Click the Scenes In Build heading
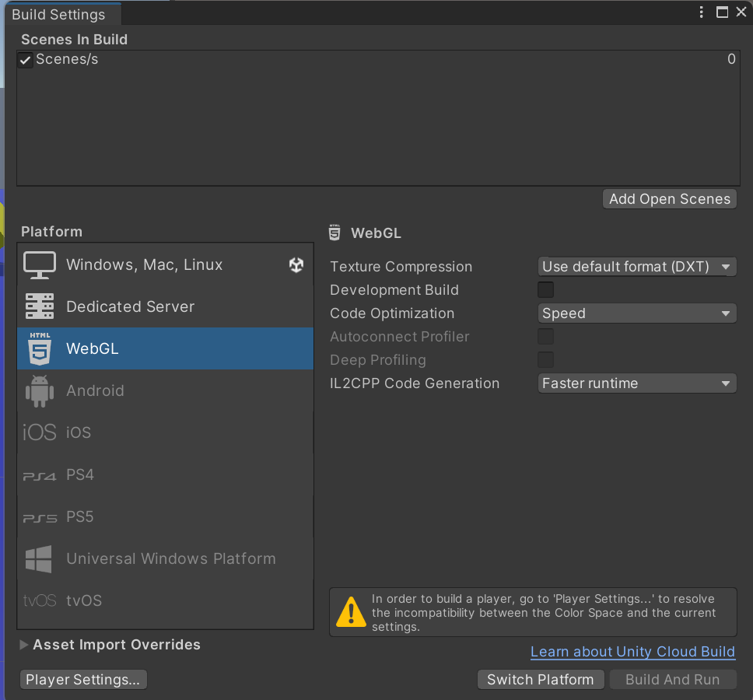 [75, 40]
